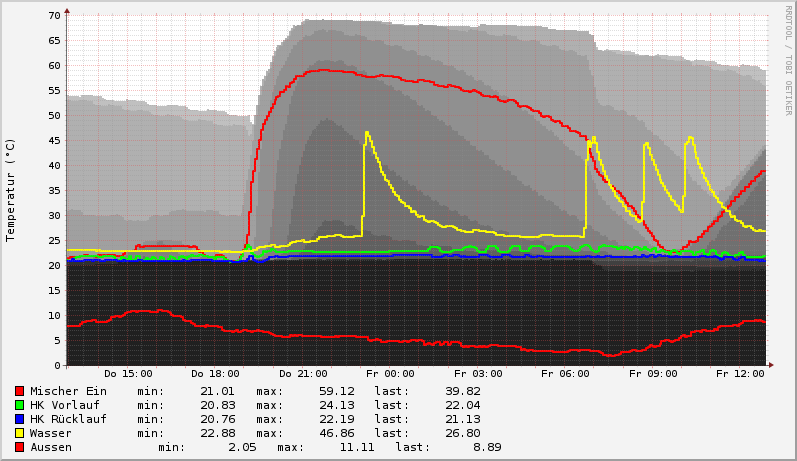Screen dimensions: 797x461
Task: Click the 70 value on temperature axis
Action: [x=53, y=16]
